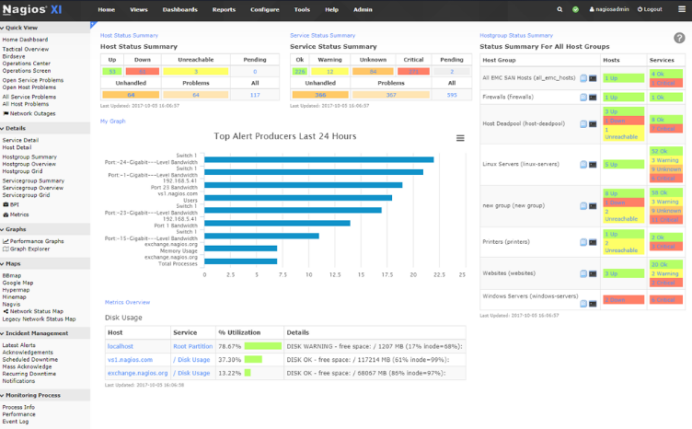This screenshot has height=429, width=692.
Task: Click the green Ok services count 226
Action: [300, 72]
